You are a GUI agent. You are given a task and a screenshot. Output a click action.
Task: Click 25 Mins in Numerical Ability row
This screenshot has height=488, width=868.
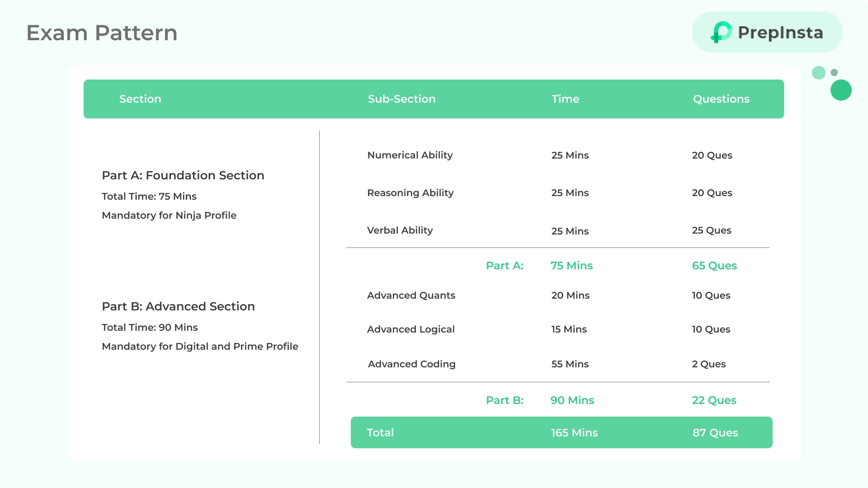click(x=570, y=155)
